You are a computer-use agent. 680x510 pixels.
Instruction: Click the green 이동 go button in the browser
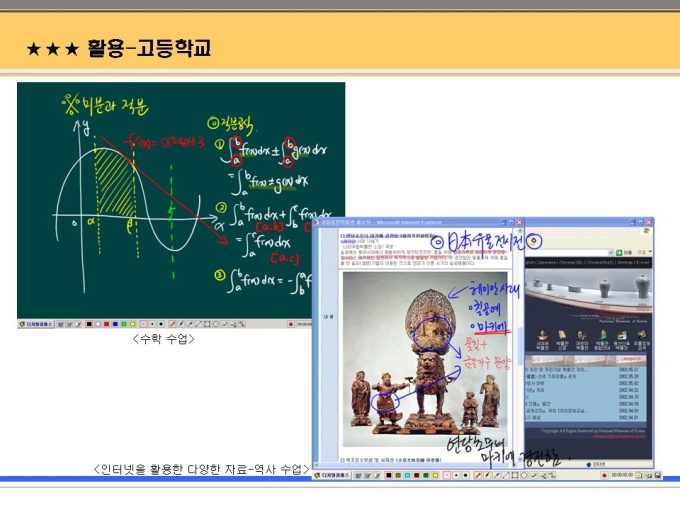coord(625,252)
